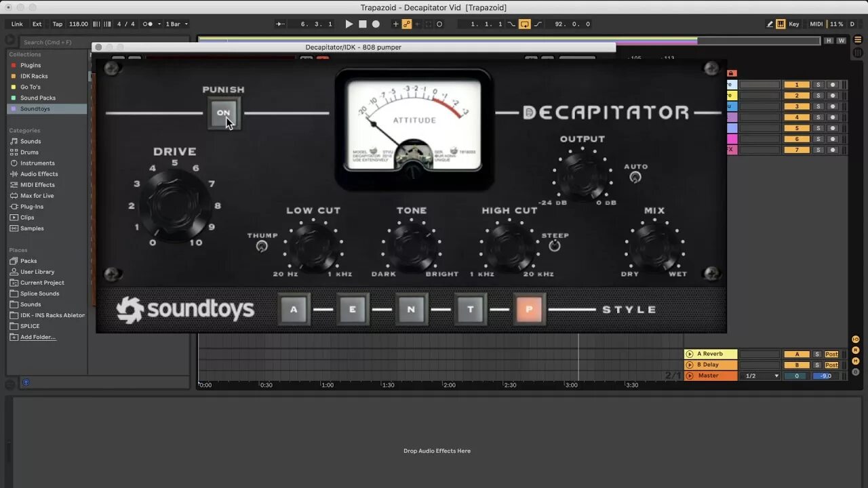Screen dimensions: 868x488
Task: Select Go To's collection
Action: tap(31, 87)
